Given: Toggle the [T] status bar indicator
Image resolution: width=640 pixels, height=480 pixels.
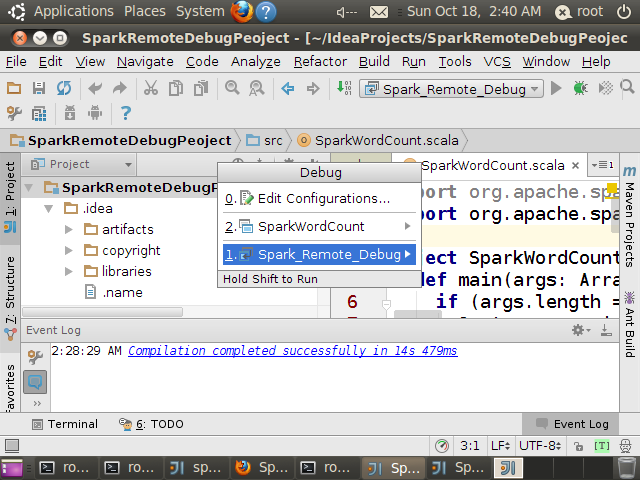Looking at the screenshot, I should pos(602,446).
